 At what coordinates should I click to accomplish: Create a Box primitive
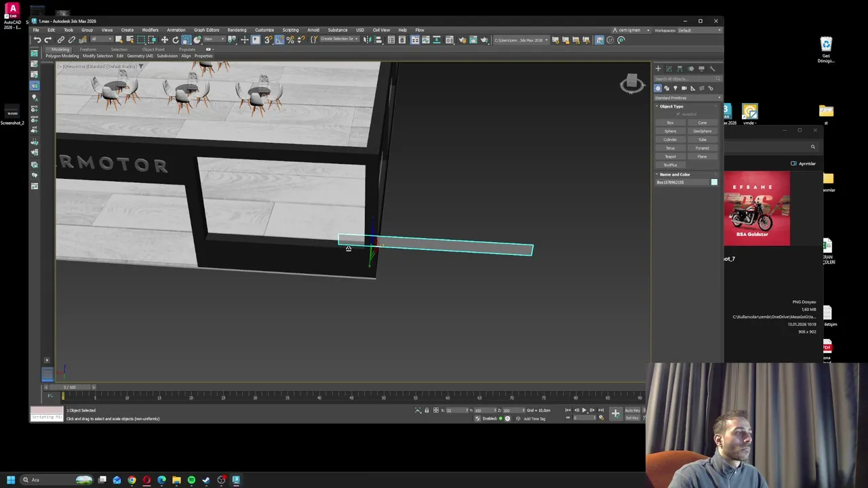[x=670, y=123]
